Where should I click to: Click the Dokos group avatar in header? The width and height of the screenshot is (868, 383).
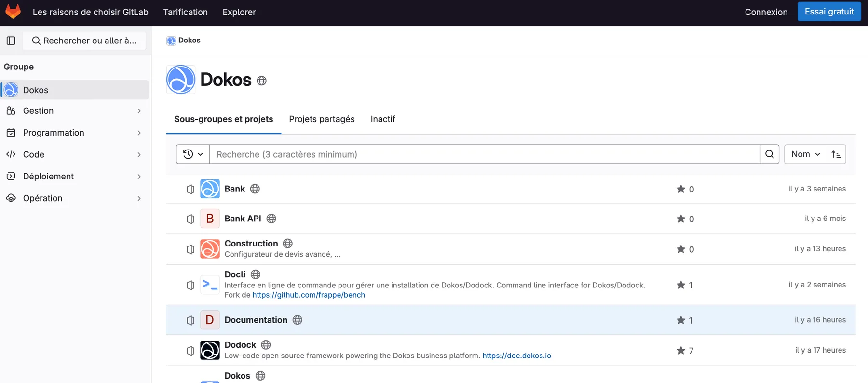181,80
